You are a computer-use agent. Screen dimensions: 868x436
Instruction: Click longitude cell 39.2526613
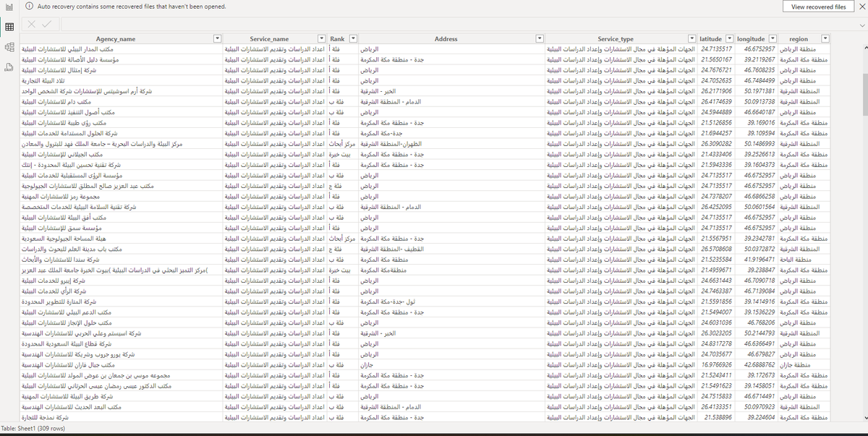coord(757,154)
